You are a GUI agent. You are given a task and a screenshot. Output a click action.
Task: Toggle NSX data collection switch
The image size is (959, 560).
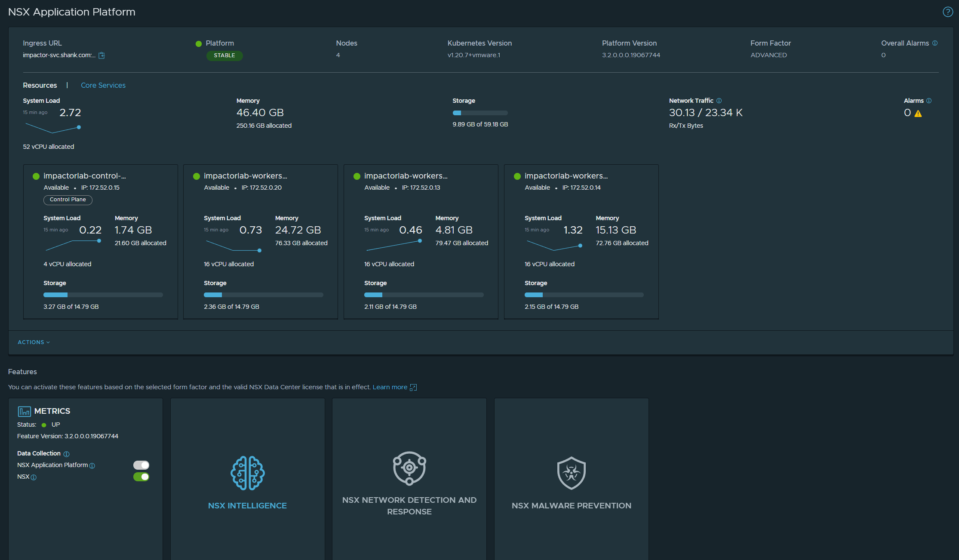[141, 477]
